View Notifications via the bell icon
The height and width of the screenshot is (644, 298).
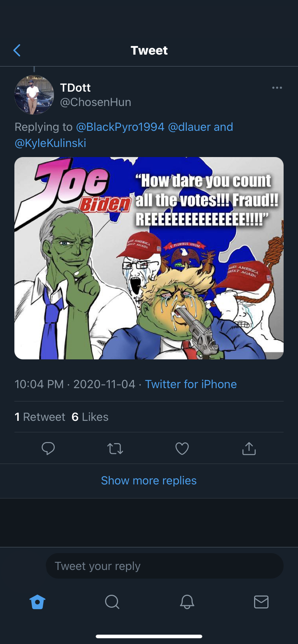[186, 602]
